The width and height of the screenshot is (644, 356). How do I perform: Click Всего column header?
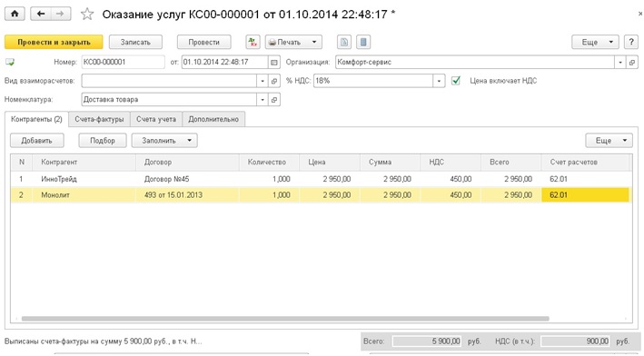click(510, 163)
